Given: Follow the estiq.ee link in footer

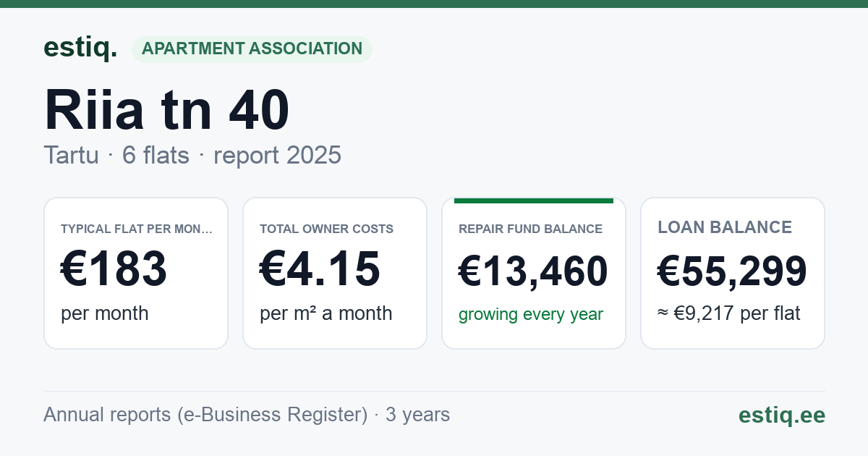Looking at the screenshot, I should [x=782, y=415].
